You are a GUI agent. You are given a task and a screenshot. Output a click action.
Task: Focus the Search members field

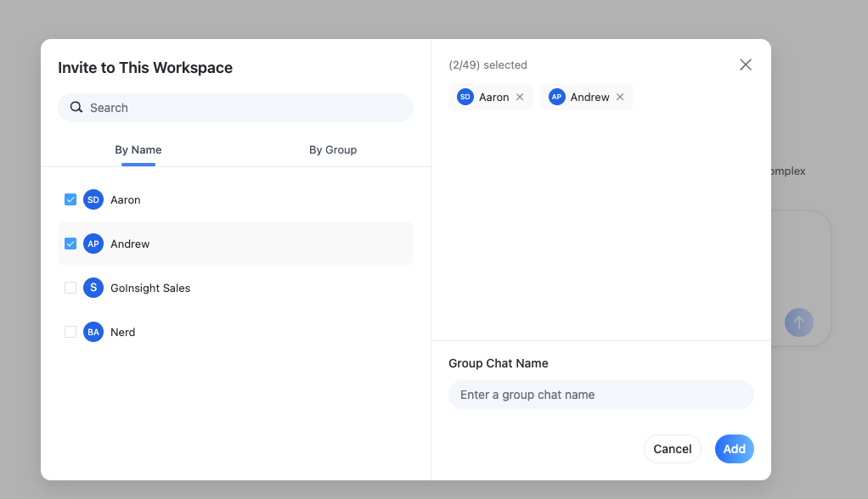[x=236, y=107]
